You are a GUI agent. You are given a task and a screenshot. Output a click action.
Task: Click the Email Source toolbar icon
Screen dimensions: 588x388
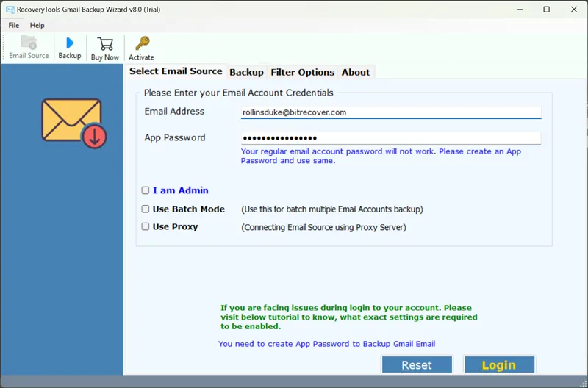tap(29, 48)
